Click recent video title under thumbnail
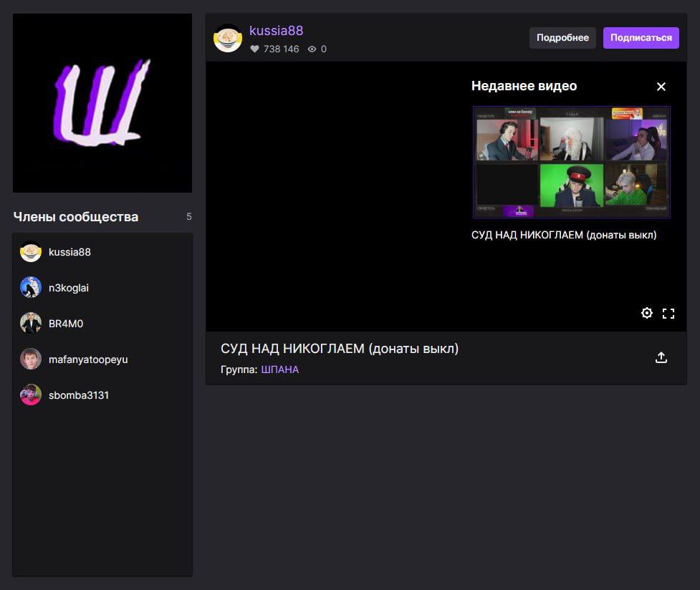Viewport: 700px width, 590px height. coord(564,235)
